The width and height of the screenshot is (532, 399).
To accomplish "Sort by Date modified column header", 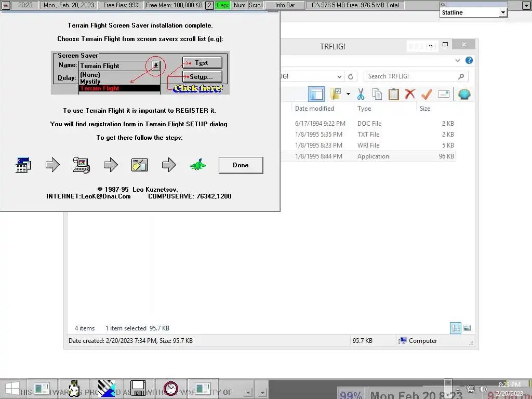I will coord(314,109).
